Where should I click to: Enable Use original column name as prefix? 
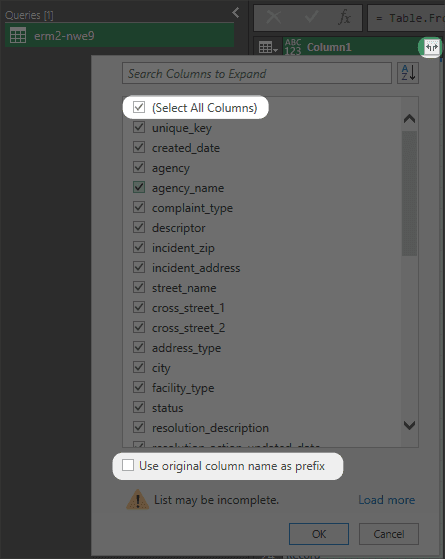(128, 465)
